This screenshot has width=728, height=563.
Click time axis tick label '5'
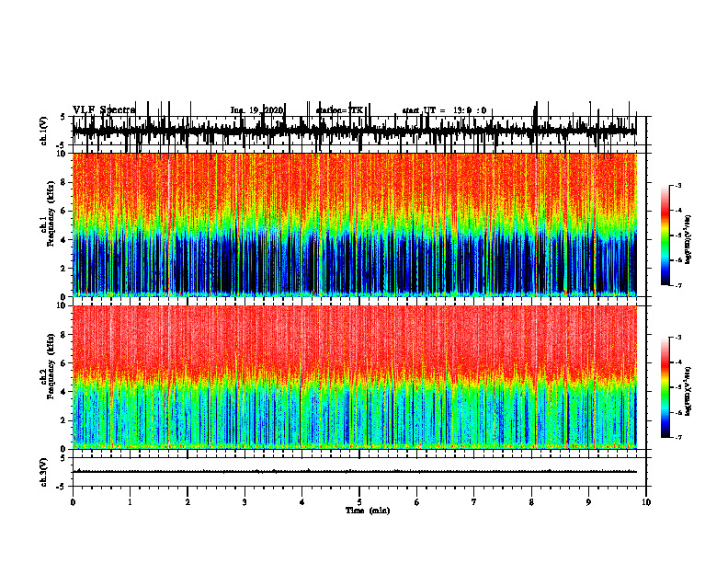359,502
